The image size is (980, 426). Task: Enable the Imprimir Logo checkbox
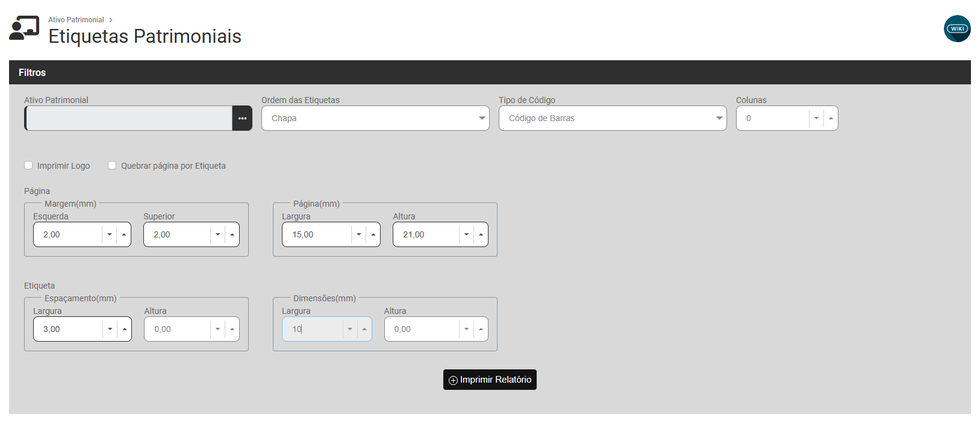(28, 166)
